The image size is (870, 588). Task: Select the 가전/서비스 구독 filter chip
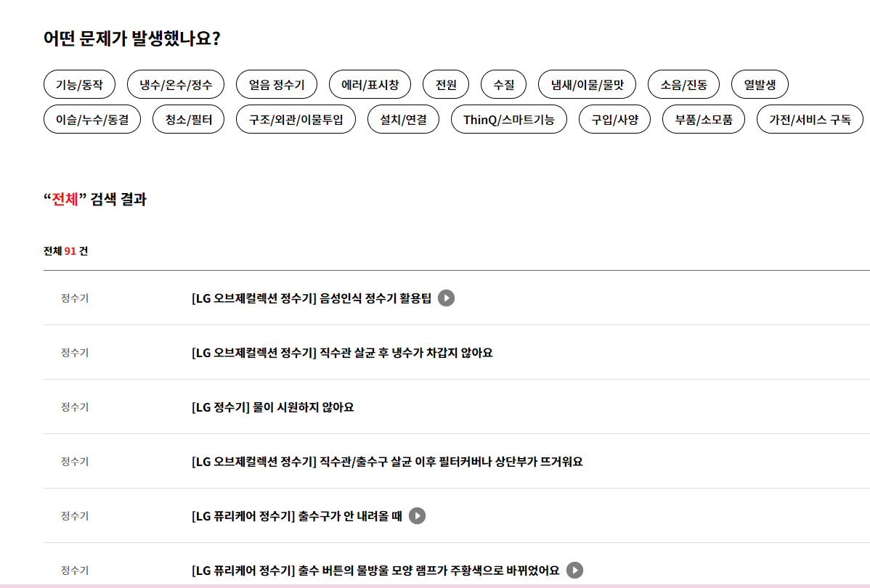[810, 119]
